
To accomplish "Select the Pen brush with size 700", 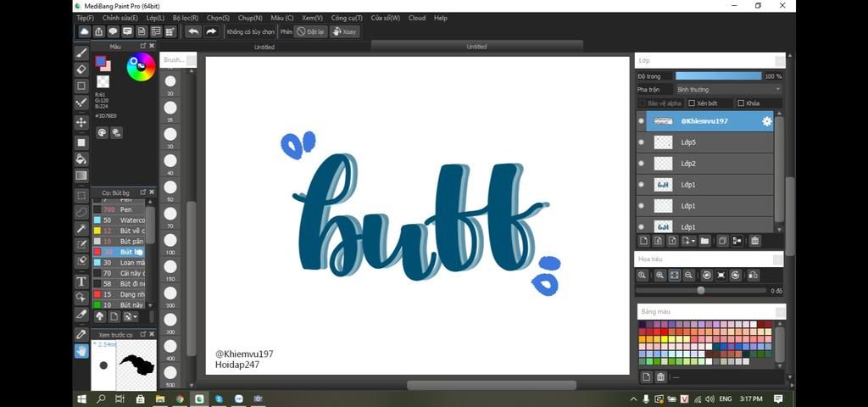I will coord(119,210).
